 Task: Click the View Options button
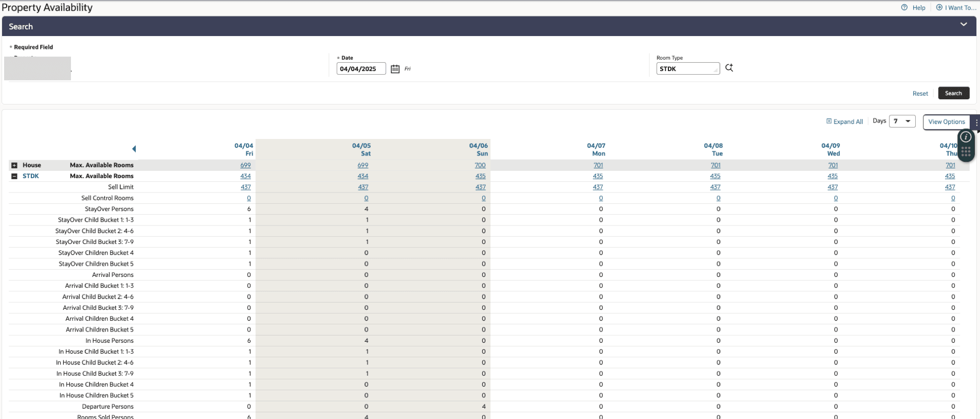pos(947,122)
